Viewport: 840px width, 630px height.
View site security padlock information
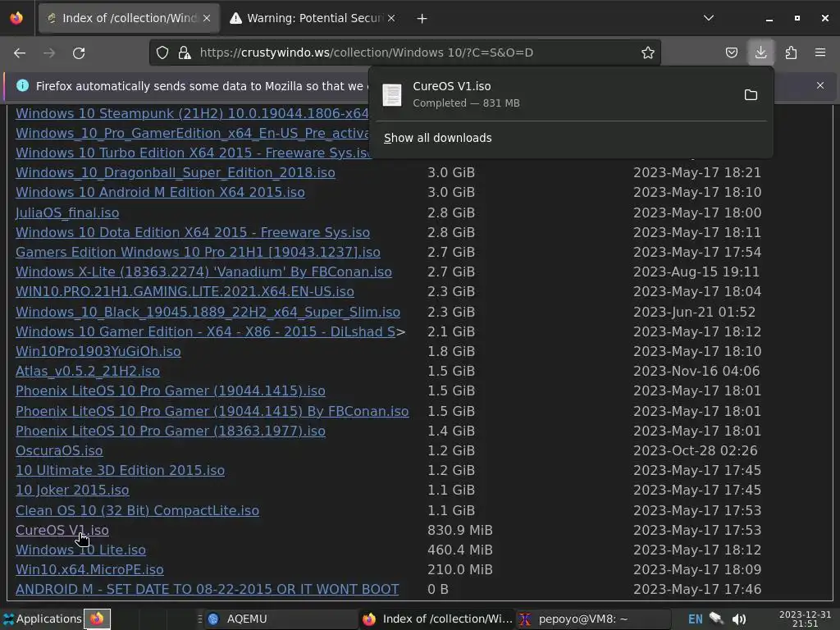(x=185, y=52)
